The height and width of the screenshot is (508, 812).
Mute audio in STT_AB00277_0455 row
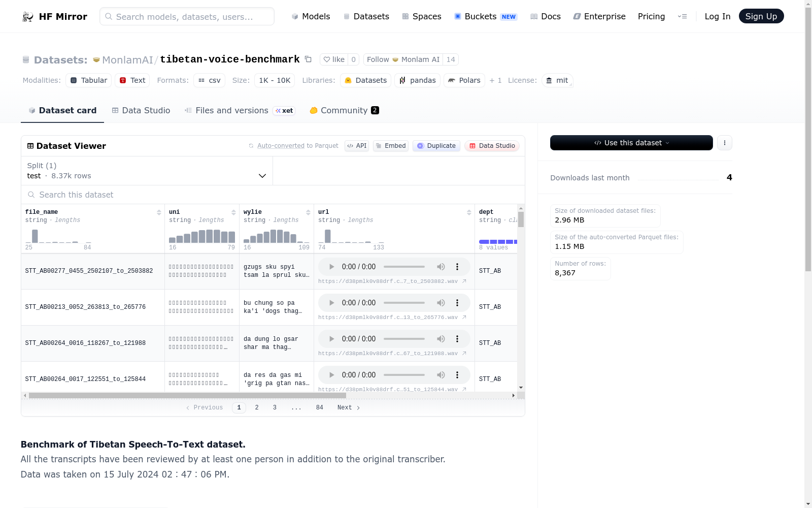(441, 267)
